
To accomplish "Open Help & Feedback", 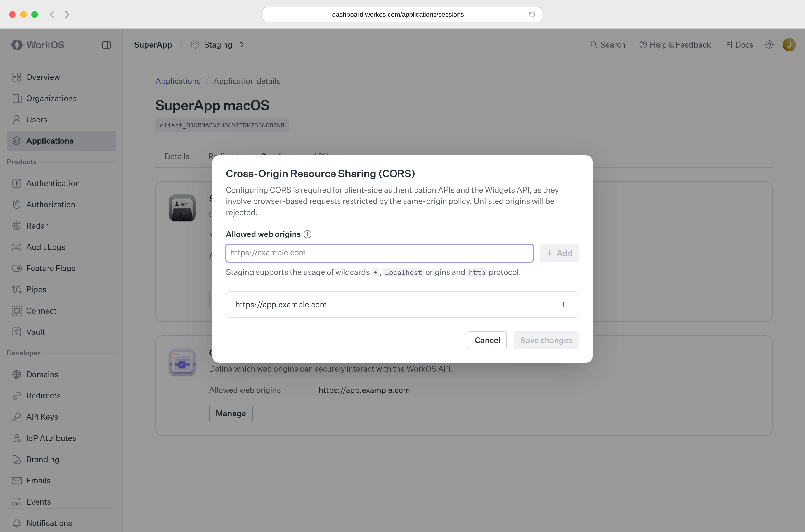I will pos(675,45).
